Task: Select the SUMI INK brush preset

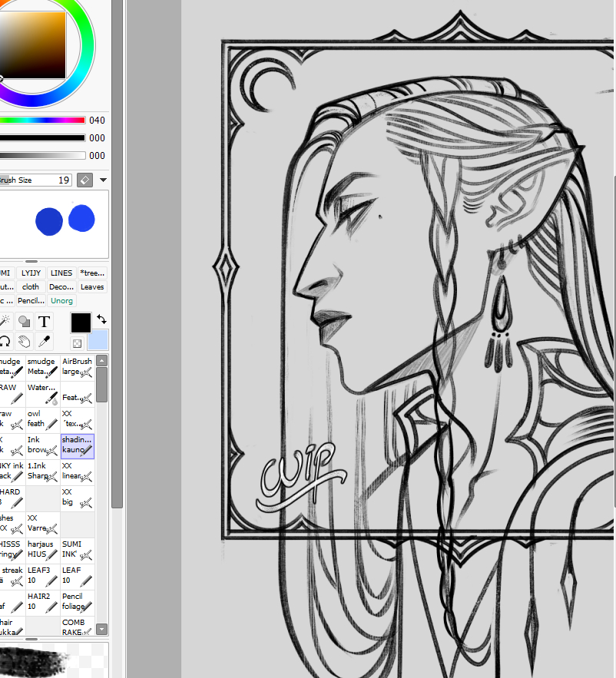Action: (78, 549)
